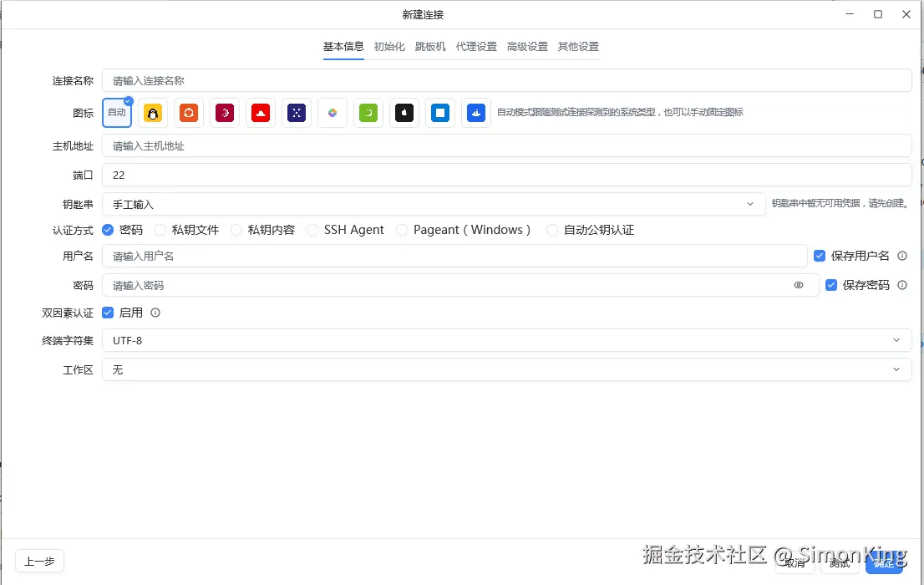Focus the 用户名 input field
Screen dimensions: 924x585
454,256
